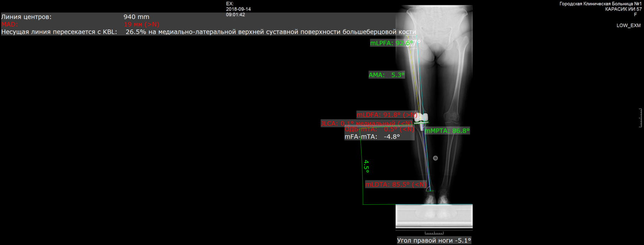Image resolution: width=644 pixels, height=245 pixels.
Task: Click the mLDTA: 85.5° (<N) label
Action: pos(396,184)
